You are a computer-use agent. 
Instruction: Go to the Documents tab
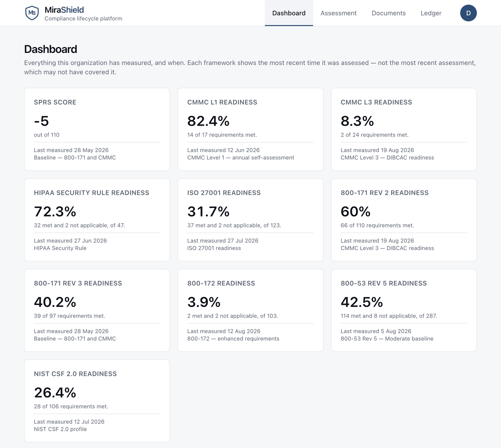click(x=389, y=13)
